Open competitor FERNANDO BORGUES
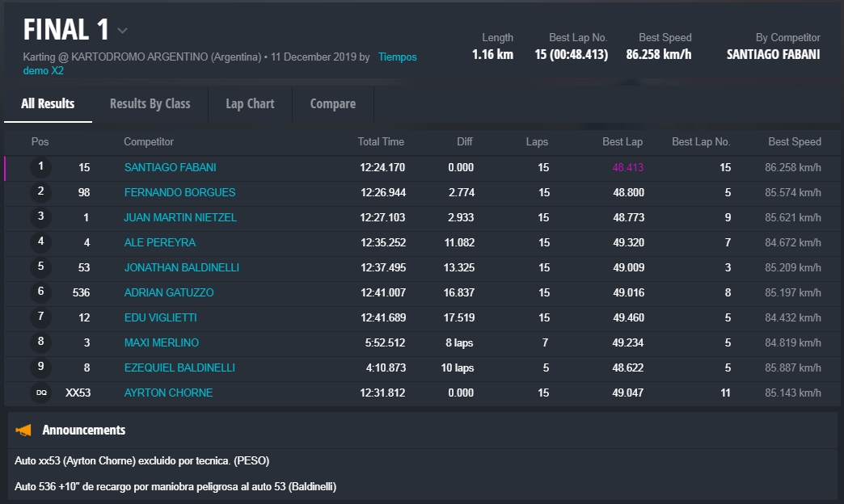Image resolution: width=844 pixels, height=504 pixels. point(179,193)
